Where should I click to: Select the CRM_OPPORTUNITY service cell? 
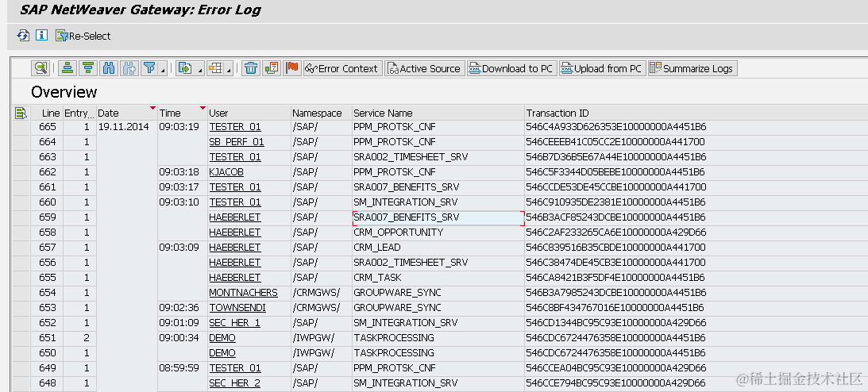coord(438,233)
